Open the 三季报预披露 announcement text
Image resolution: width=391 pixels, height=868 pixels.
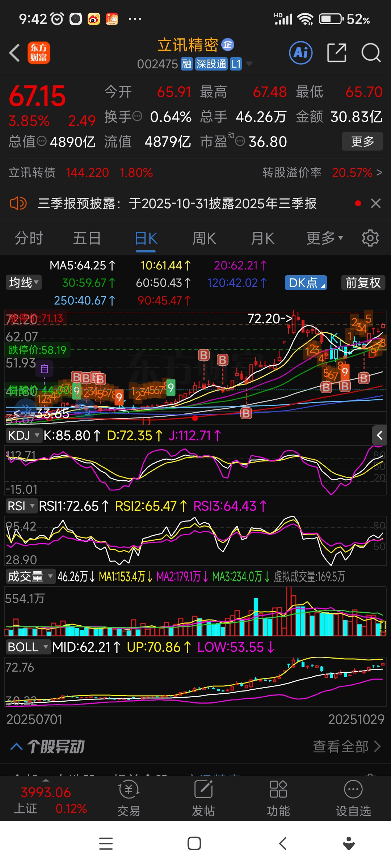click(x=177, y=203)
